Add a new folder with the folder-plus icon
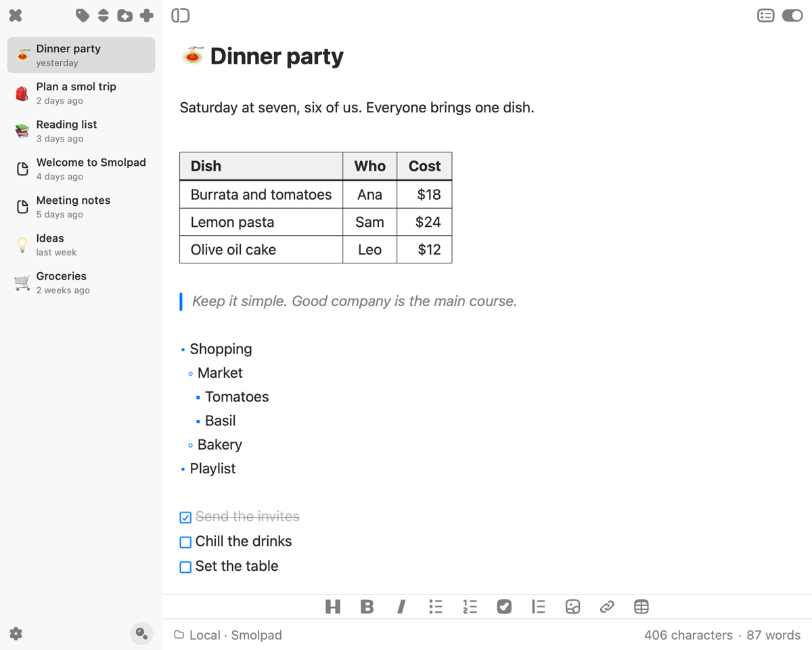 [x=125, y=15]
